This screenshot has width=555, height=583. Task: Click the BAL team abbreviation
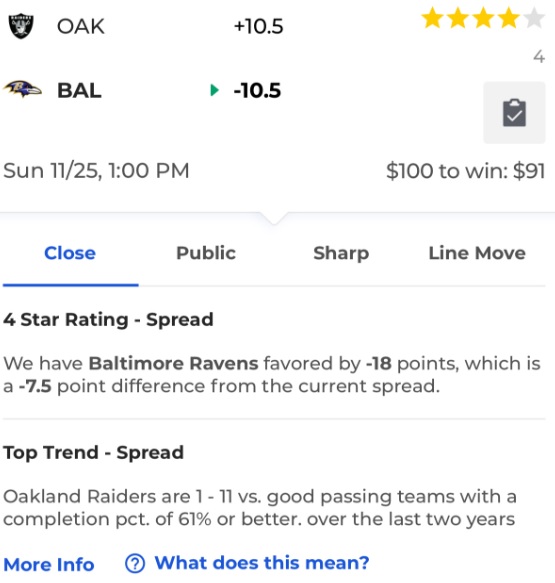pyautogui.click(x=79, y=90)
